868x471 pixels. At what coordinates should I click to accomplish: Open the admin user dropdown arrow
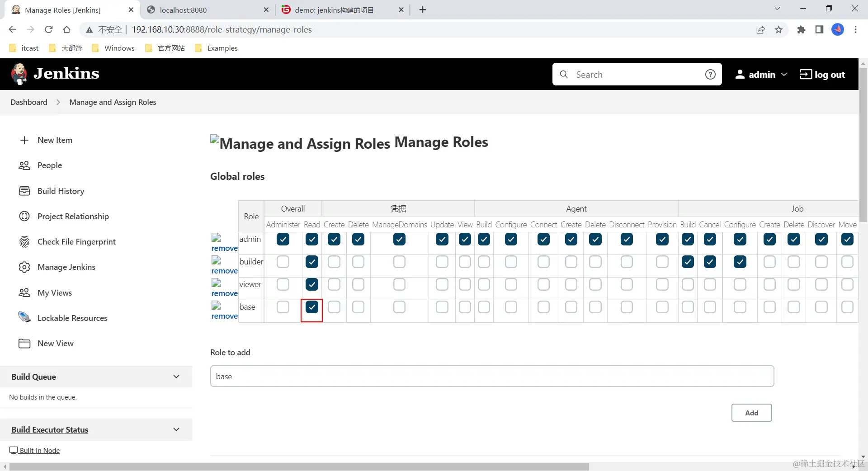tap(784, 74)
